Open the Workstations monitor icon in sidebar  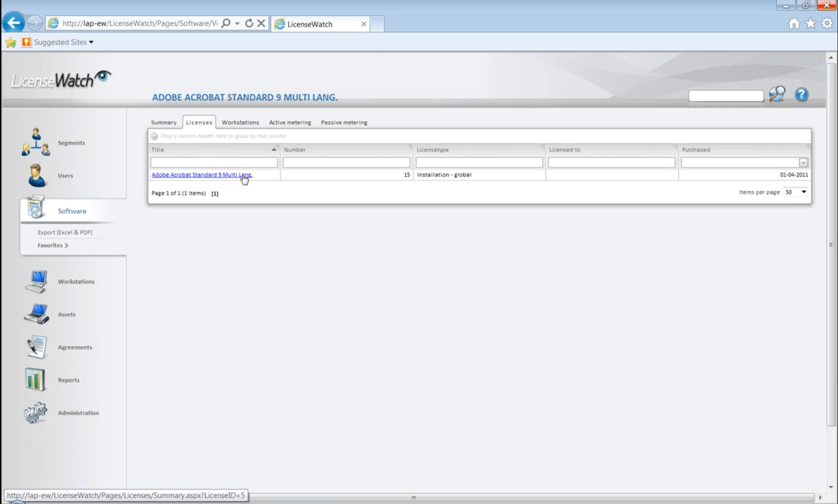(x=37, y=281)
